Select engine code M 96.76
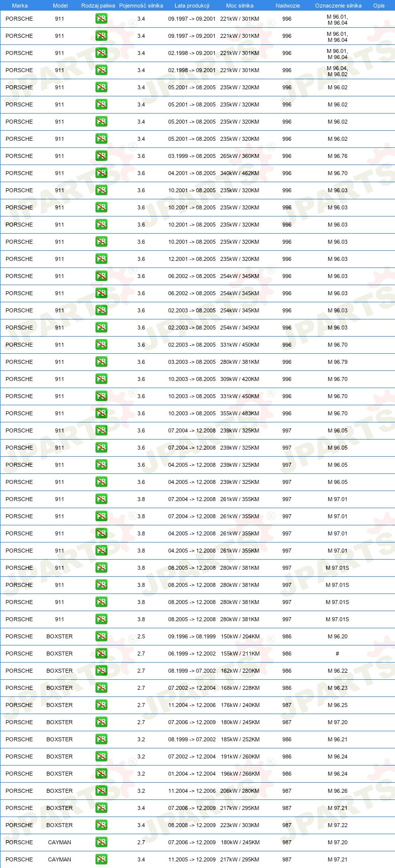Screen dimensions: 395x868 [337, 156]
